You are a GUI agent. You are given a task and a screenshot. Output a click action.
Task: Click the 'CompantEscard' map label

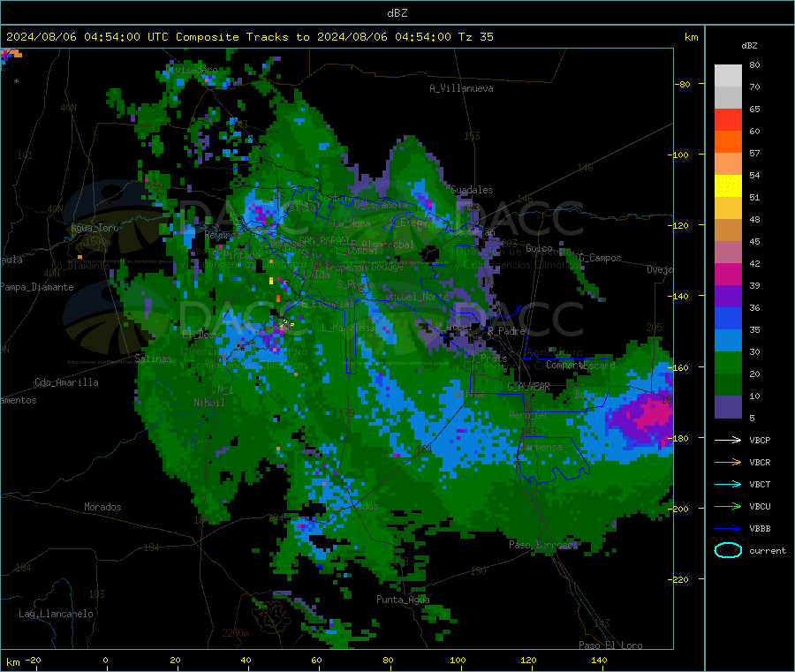[x=580, y=365]
